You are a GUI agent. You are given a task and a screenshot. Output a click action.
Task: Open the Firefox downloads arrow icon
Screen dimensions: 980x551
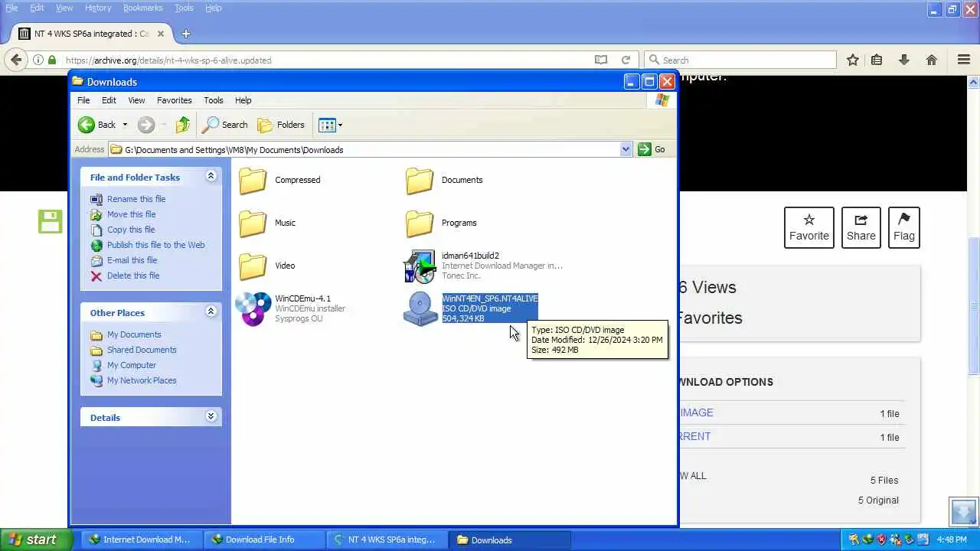904,60
